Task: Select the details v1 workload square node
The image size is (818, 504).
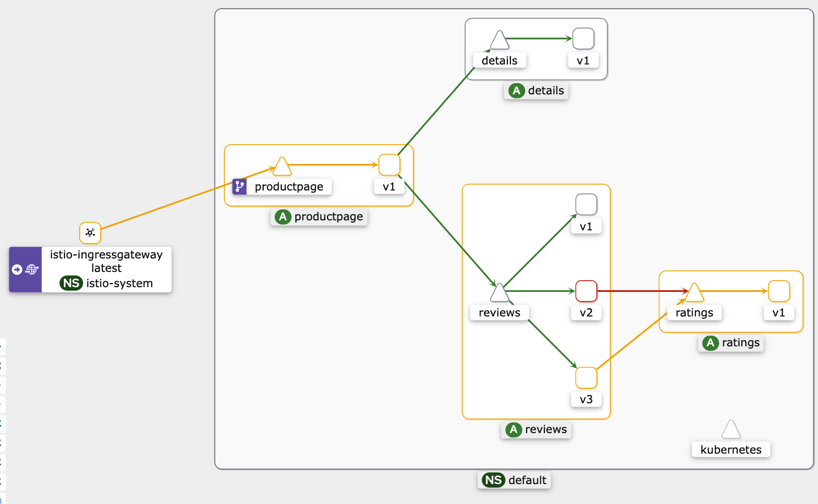Action: tap(583, 39)
